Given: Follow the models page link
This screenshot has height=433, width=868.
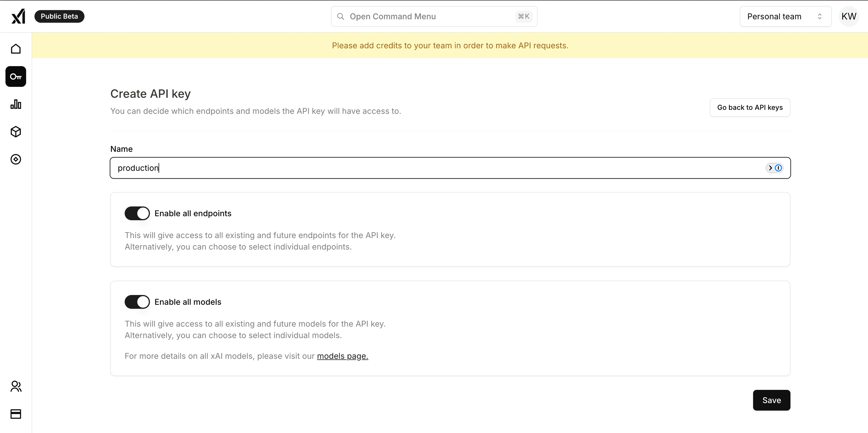Looking at the screenshot, I should coord(342,356).
